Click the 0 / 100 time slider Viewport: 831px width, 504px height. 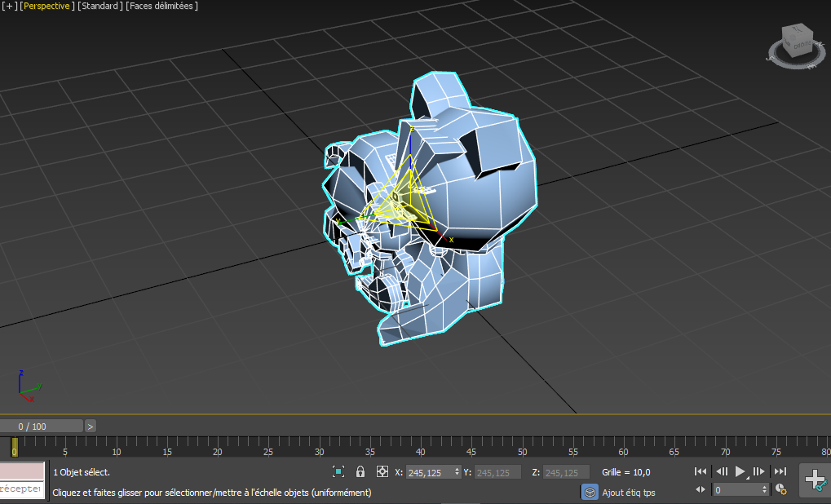click(42, 426)
